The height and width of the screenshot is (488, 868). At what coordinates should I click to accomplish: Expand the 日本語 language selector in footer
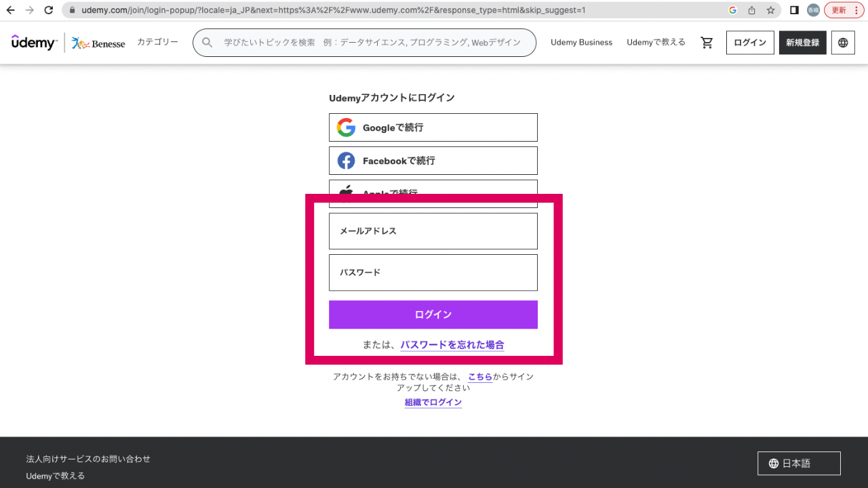pos(799,464)
